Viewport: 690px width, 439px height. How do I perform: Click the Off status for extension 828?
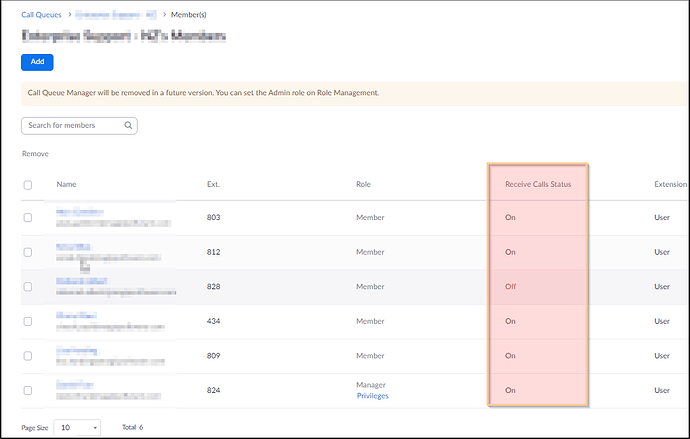click(510, 287)
